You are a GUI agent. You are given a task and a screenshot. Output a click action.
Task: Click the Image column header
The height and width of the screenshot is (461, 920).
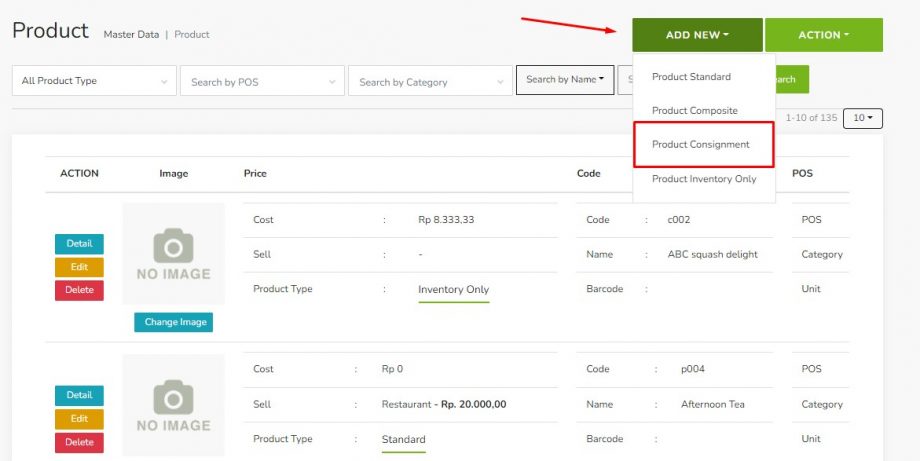point(174,174)
